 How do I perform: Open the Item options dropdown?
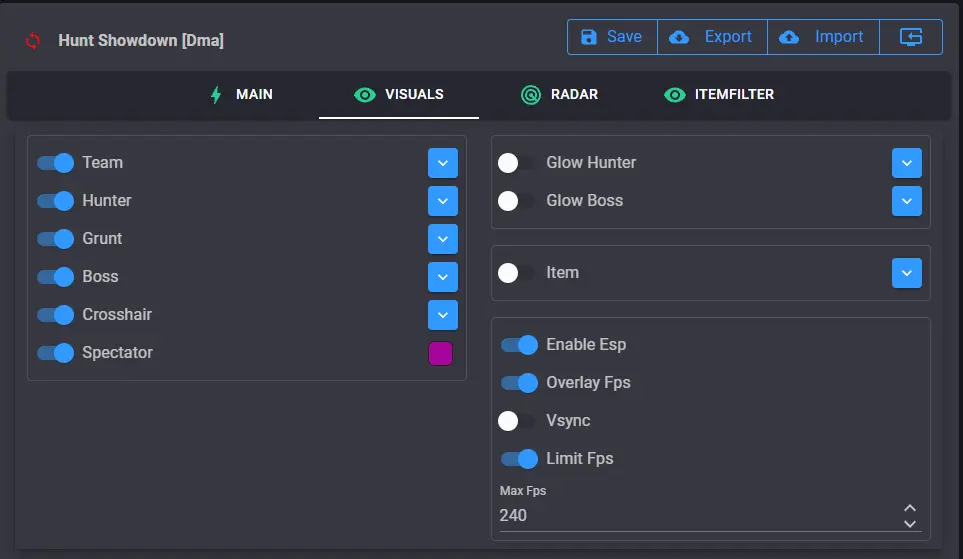(906, 273)
